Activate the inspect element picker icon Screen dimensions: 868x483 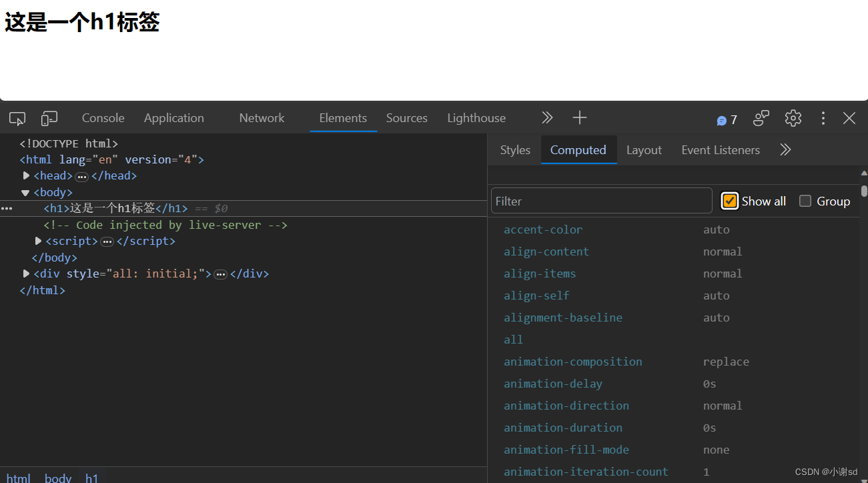pos(17,119)
